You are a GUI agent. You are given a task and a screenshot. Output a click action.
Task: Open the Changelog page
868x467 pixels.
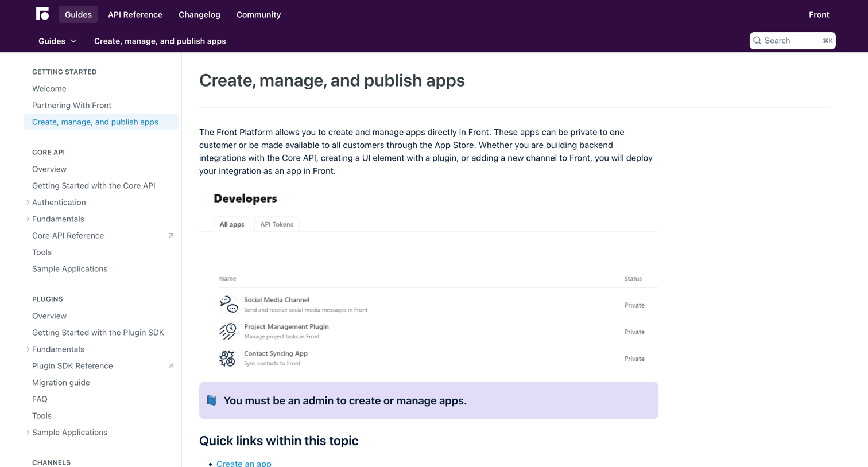coord(199,14)
